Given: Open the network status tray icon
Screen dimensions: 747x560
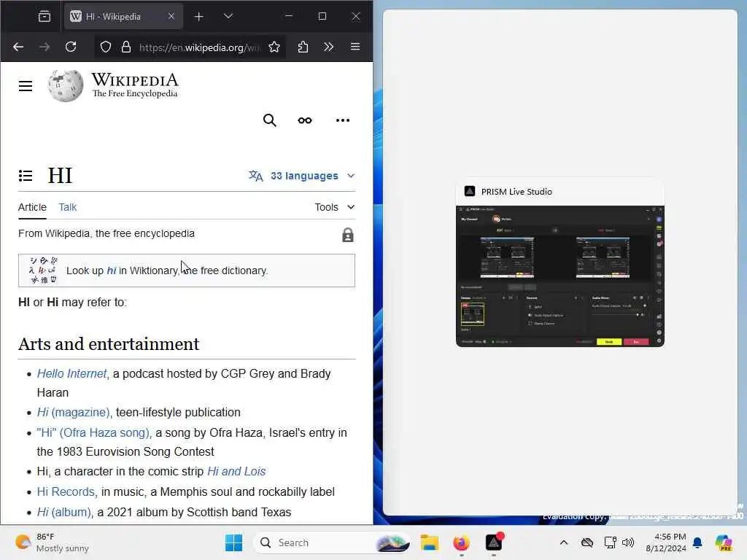Looking at the screenshot, I should [x=610, y=542].
